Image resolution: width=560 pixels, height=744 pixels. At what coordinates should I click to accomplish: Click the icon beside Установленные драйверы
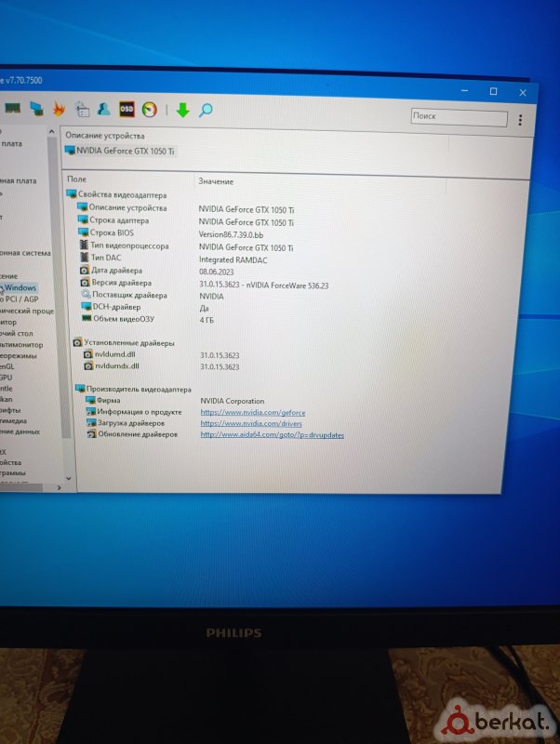click(x=78, y=342)
